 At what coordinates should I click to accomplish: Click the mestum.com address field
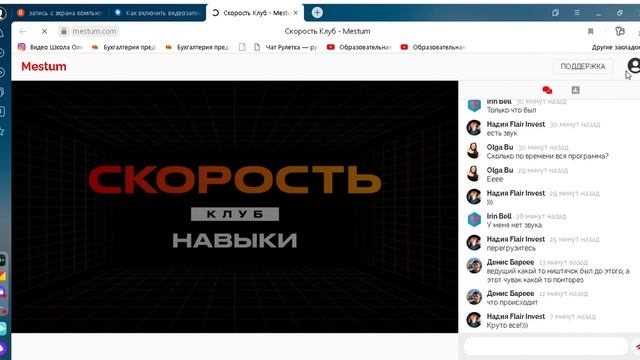click(94, 31)
